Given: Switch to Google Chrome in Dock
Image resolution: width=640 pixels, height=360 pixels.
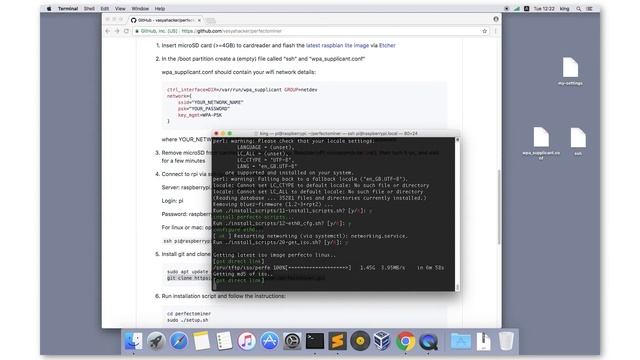Looking at the screenshot, I should [405, 341].
